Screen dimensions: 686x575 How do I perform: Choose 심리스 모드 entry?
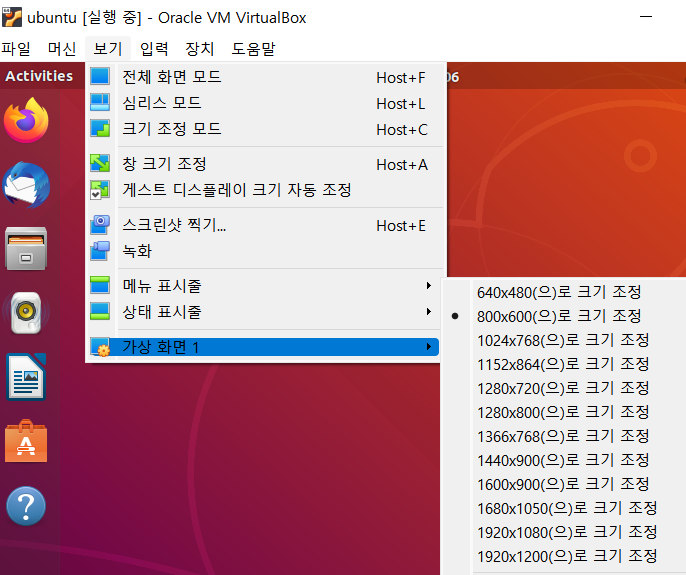pos(266,103)
